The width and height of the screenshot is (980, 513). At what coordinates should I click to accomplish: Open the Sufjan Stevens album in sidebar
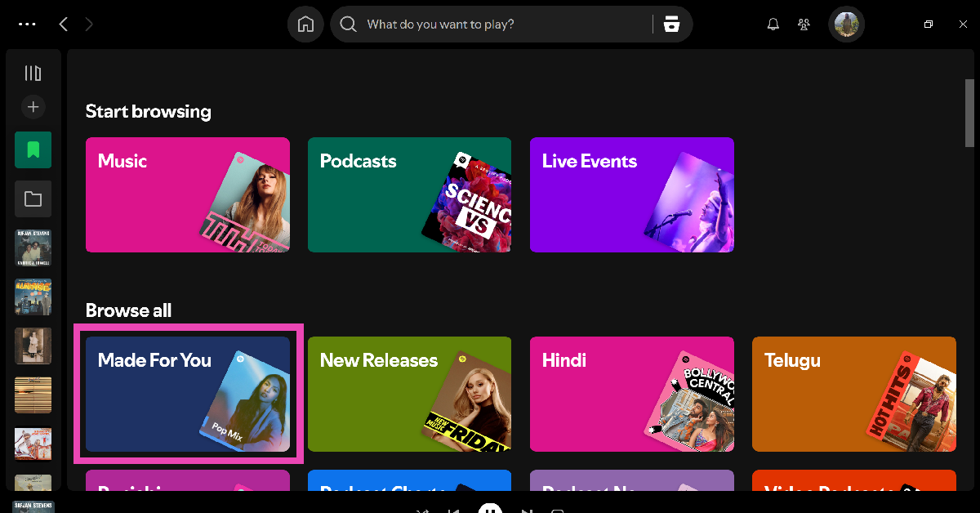point(33,248)
